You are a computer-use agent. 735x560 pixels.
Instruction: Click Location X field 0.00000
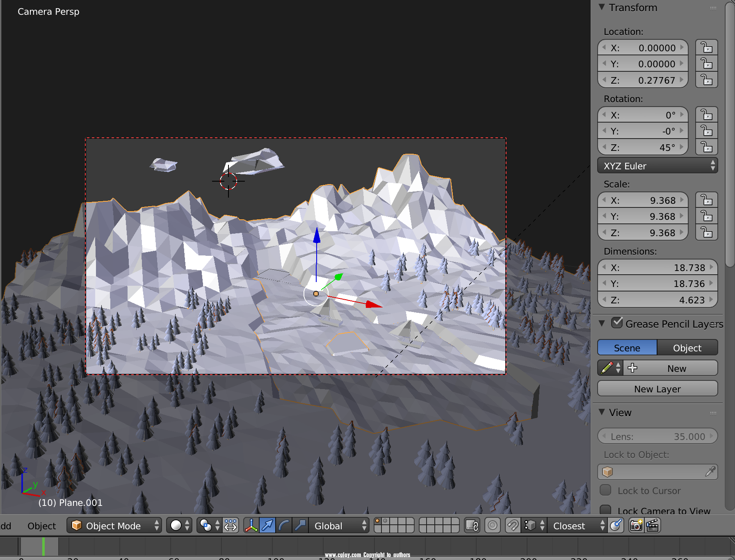[x=643, y=48]
